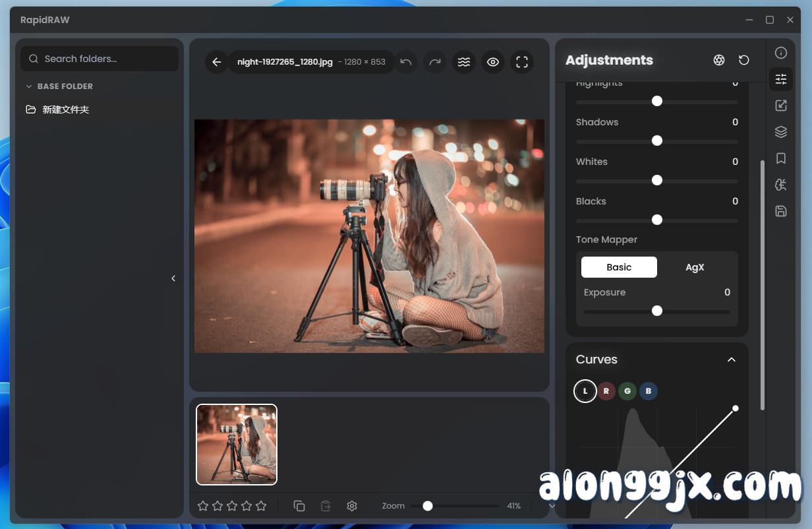Switch to the red curve channel
Screen dimensions: 812x529
tap(606, 391)
